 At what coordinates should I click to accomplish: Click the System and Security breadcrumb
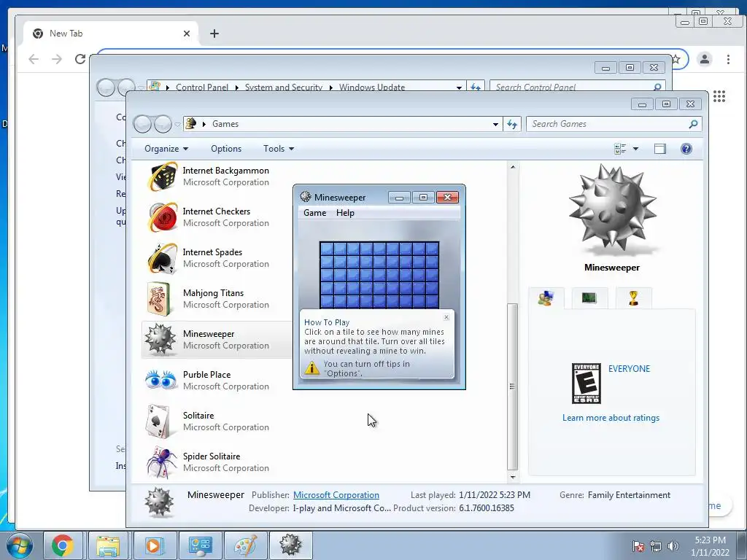[284, 87]
